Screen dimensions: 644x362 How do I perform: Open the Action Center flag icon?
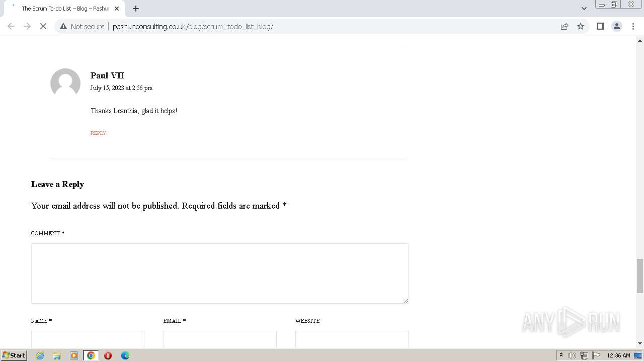pyautogui.click(x=596, y=355)
